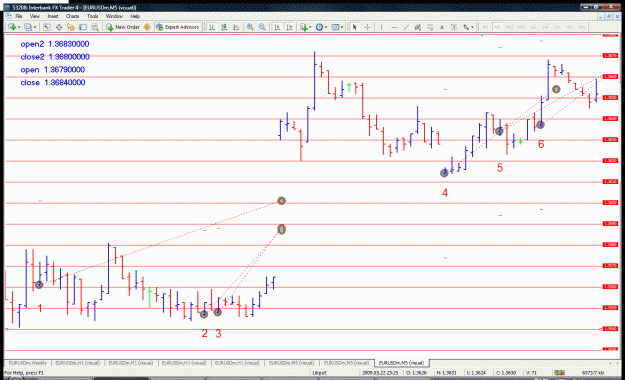
Task: Select the text drawing tool
Action: (x=442, y=27)
